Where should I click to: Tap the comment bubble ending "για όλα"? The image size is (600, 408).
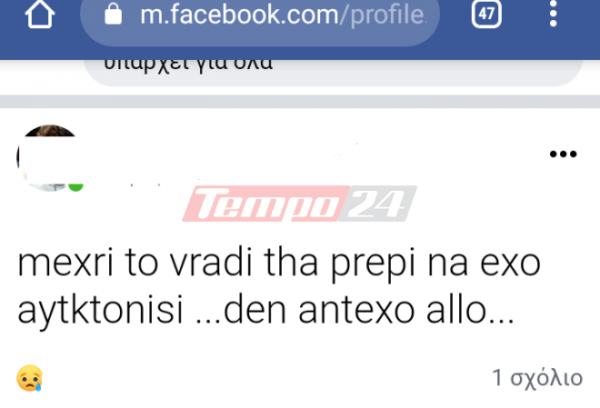(333, 73)
